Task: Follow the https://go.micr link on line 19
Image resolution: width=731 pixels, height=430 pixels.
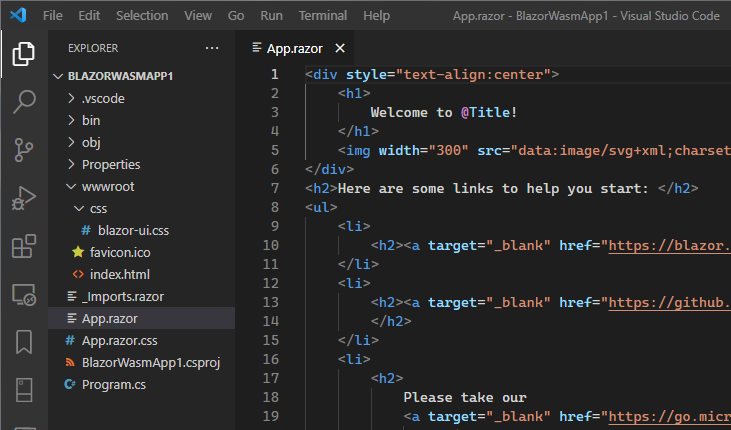Action: [x=669, y=416]
